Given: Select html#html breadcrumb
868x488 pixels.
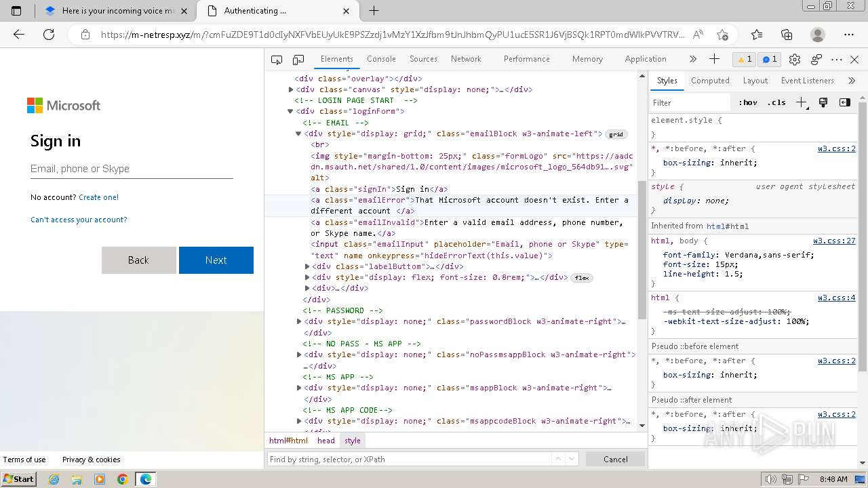Looking at the screenshot, I should tap(288, 441).
